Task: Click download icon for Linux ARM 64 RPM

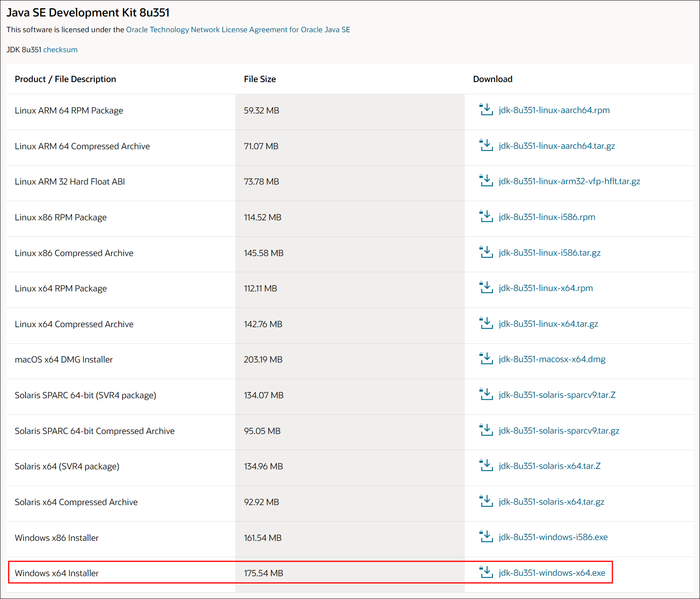Action: [486, 110]
